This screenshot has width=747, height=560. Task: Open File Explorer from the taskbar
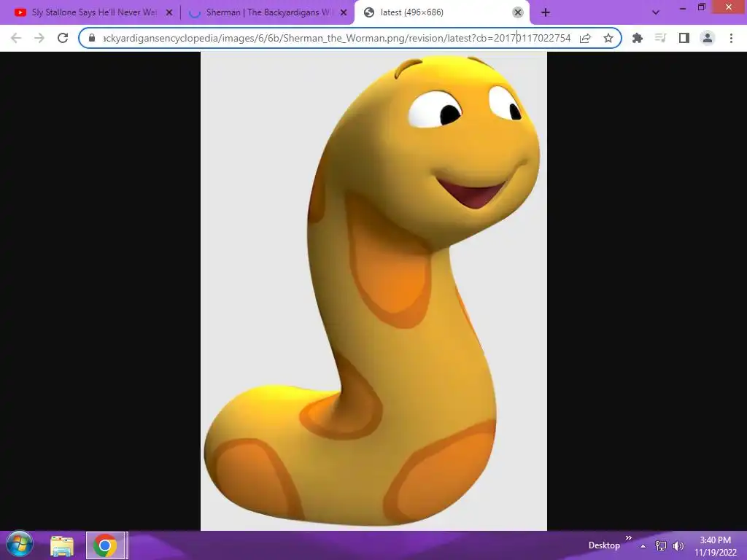point(62,545)
